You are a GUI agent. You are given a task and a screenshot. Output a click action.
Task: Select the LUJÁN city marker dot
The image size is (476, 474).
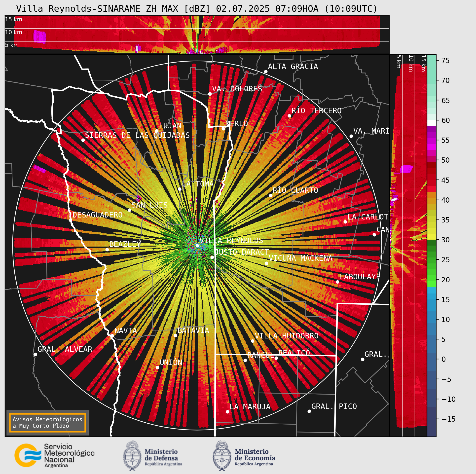point(157,131)
